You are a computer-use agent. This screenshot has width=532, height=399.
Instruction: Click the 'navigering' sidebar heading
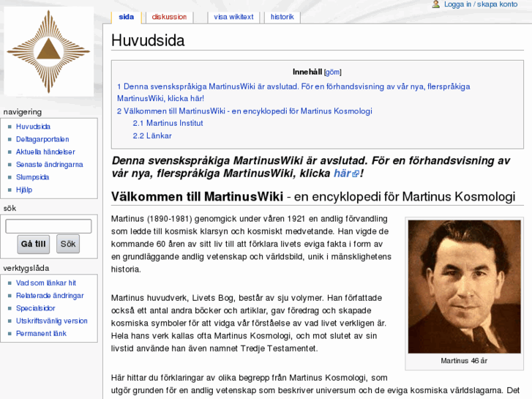23,112
